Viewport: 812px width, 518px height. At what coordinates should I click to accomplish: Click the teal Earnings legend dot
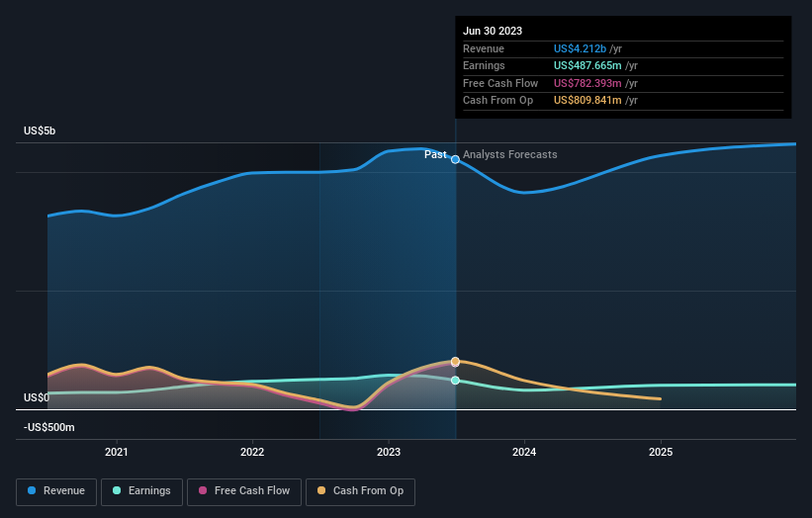click(x=117, y=490)
